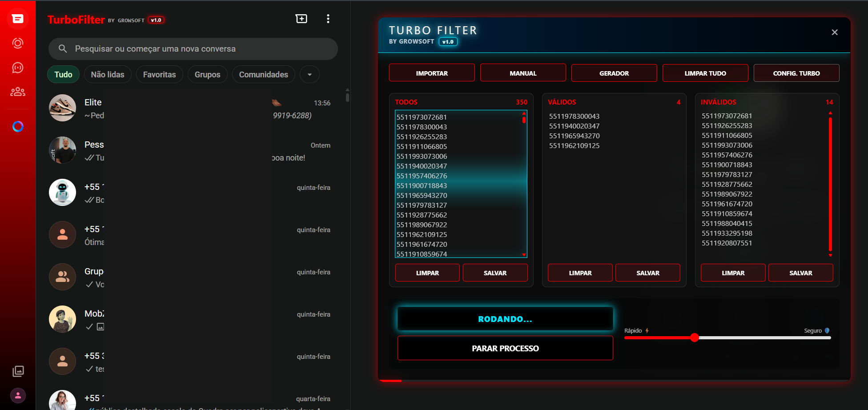Click the MANUAL button
868x410 pixels.
click(523, 73)
